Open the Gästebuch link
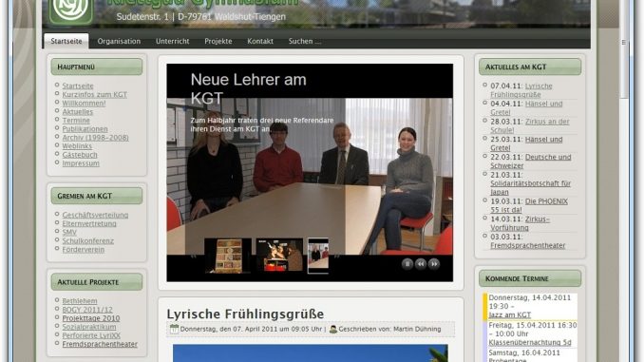The height and width of the screenshot is (362, 644). click(x=80, y=155)
